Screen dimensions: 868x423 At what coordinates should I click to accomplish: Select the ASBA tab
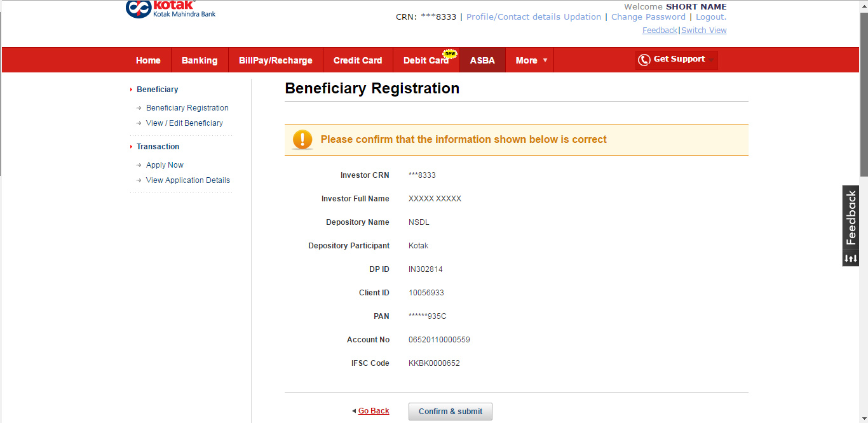(x=482, y=60)
